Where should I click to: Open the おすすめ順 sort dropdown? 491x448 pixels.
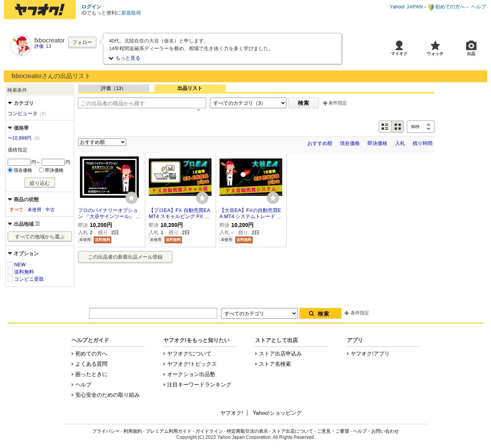coord(102,142)
